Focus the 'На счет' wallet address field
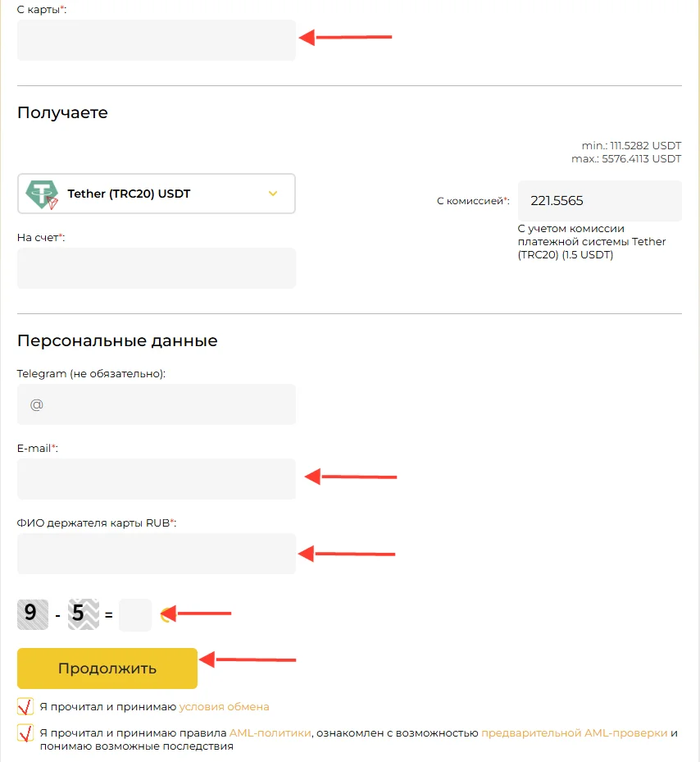The width and height of the screenshot is (700, 762). [157, 268]
